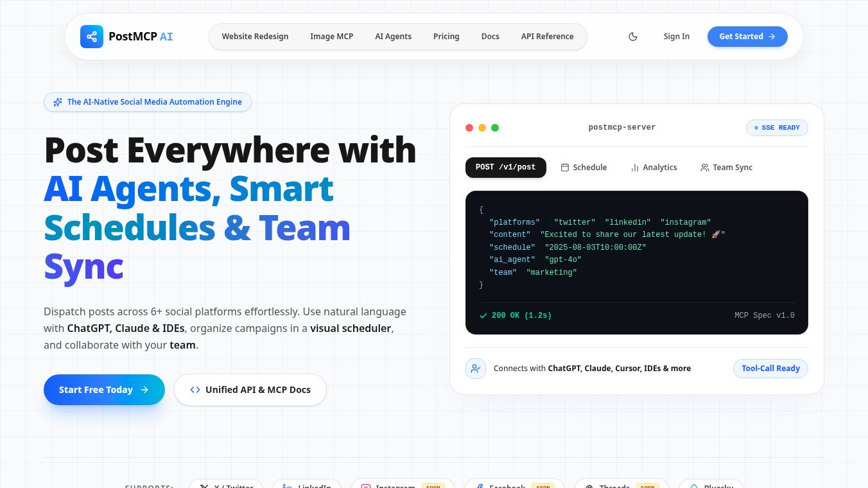This screenshot has width=868, height=488.
Task: Click the Start Free Today button
Action: click(104, 390)
